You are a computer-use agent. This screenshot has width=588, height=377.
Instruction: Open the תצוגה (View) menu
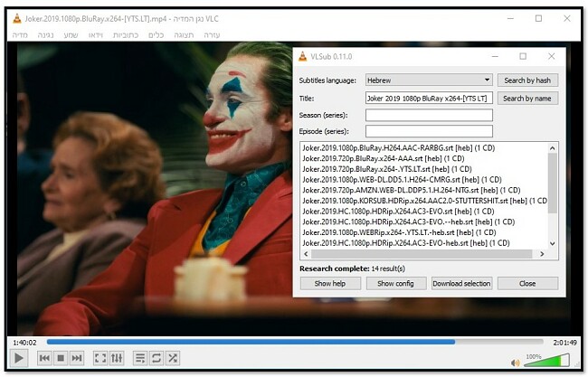184,35
